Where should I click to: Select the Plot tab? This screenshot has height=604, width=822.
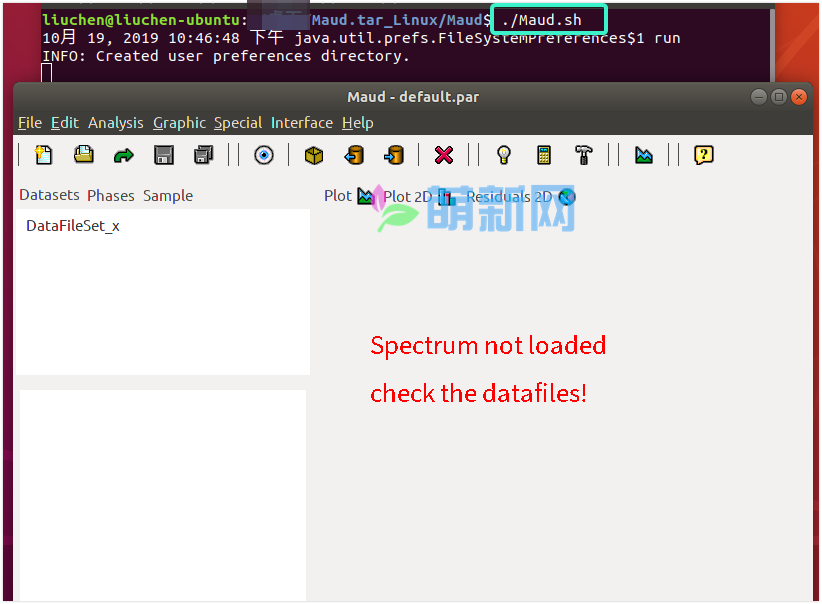349,196
